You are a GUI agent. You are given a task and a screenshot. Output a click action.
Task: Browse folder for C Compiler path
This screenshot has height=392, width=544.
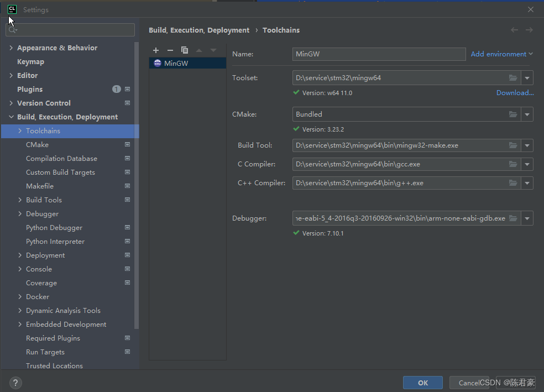pos(513,164)
